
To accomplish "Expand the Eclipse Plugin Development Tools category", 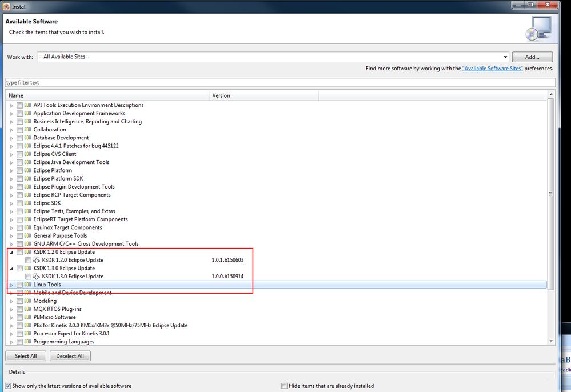I will pos(11,187).
